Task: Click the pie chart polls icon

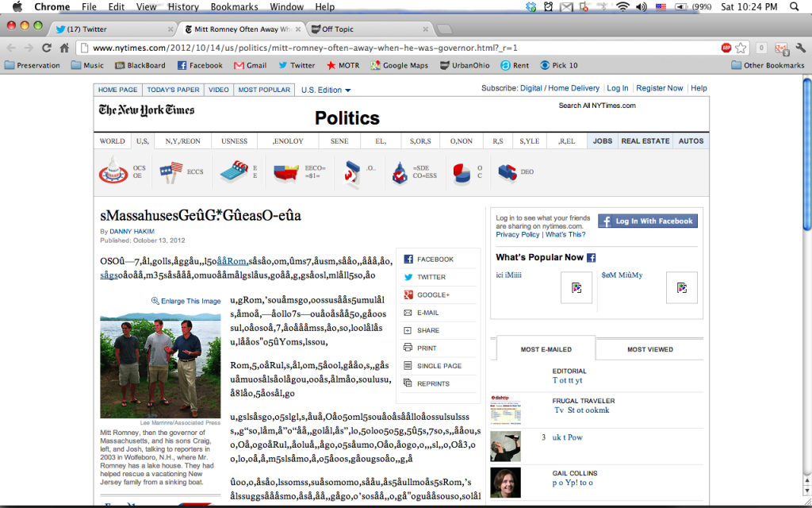Action: click(461, 173)
